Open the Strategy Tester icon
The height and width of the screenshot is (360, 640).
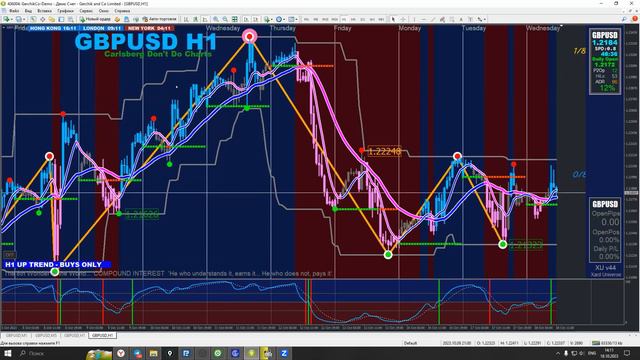(x=71, y=19)
